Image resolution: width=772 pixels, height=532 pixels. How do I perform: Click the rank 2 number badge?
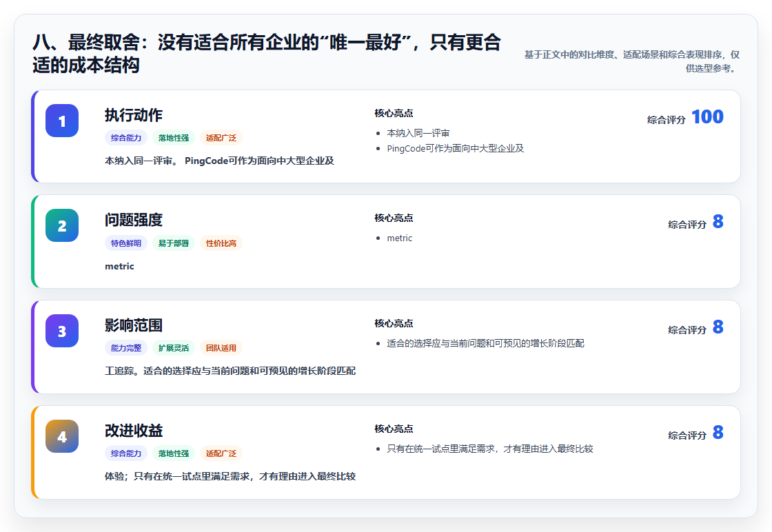click(x=62, y=225)
